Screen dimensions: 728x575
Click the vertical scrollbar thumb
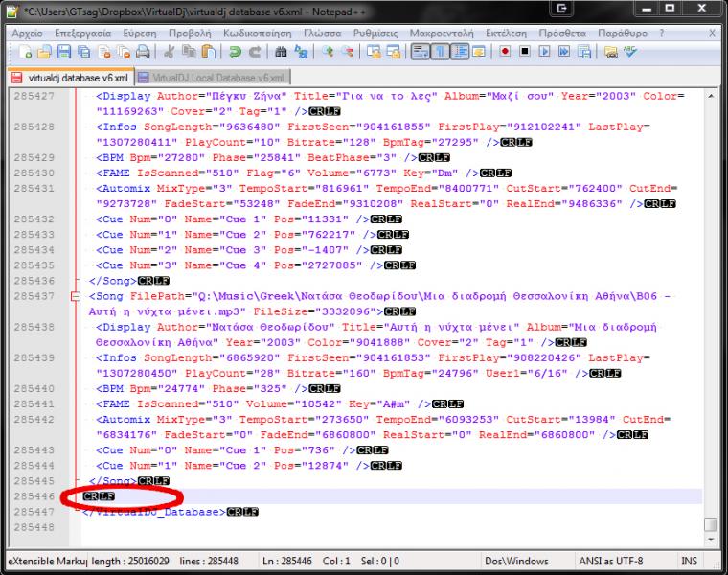pyautogui.click(x=711, y=525)
